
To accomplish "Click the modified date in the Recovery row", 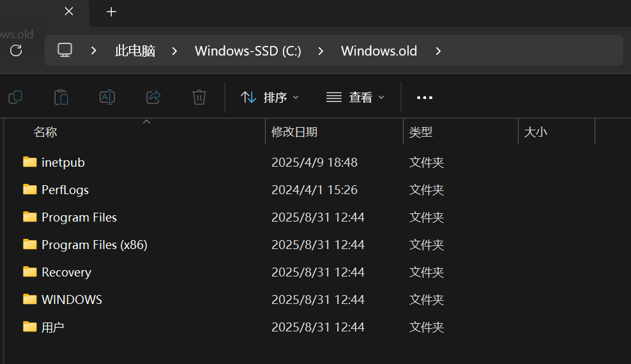I will coord(318,272).
